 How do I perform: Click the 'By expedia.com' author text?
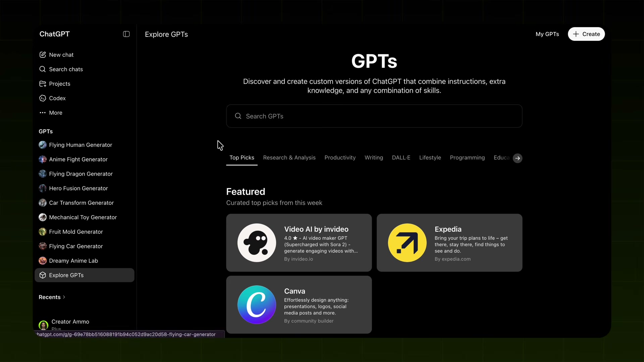[452, 259]
